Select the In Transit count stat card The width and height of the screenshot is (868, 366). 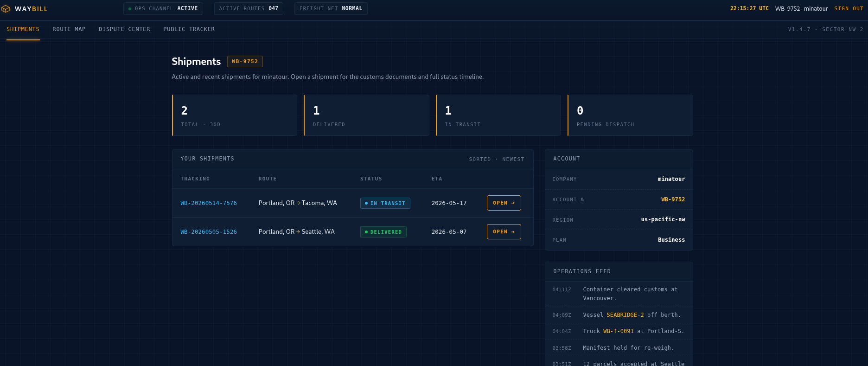pos(498,116)
